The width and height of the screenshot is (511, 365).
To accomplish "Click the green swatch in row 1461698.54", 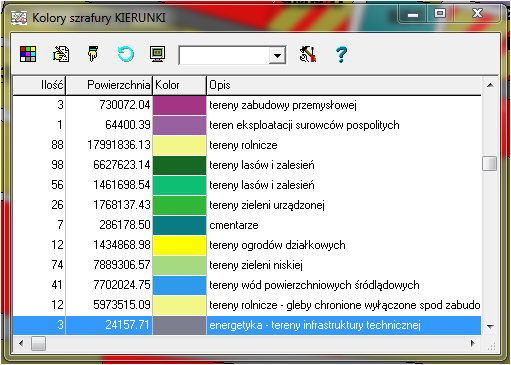I will pyautogui.click(x=179, y=185).
